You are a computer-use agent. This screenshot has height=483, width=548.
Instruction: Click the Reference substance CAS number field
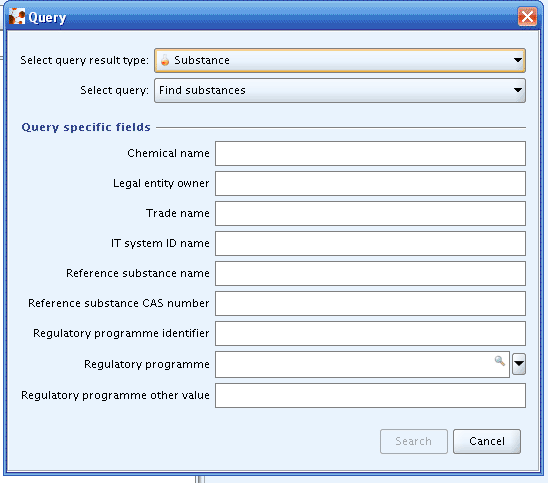370,303
